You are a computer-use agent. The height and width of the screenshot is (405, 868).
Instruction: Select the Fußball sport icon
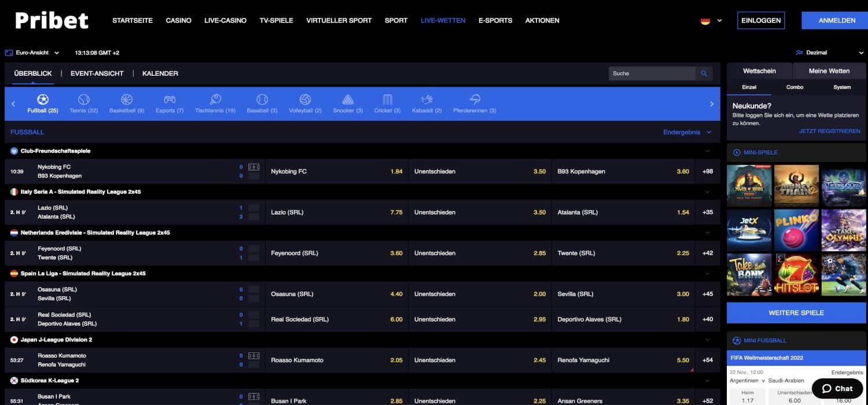(x=43, y=100)
